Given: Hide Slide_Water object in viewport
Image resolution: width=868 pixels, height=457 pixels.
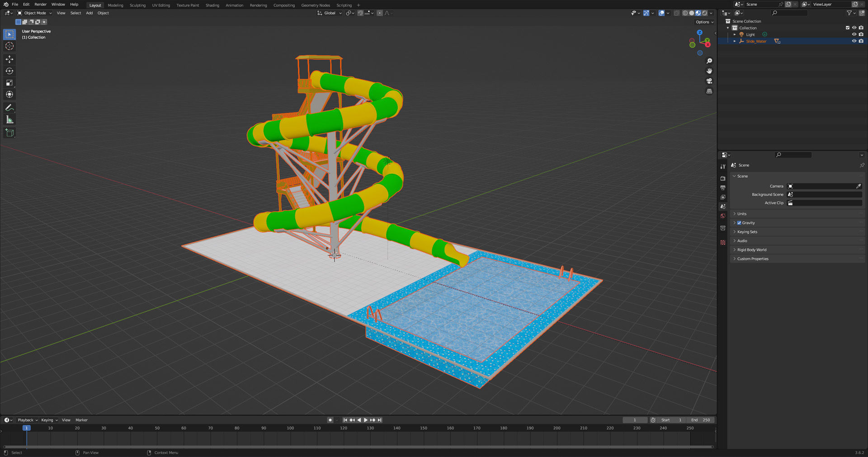Looking at the screenshot, I should (854, 41).
